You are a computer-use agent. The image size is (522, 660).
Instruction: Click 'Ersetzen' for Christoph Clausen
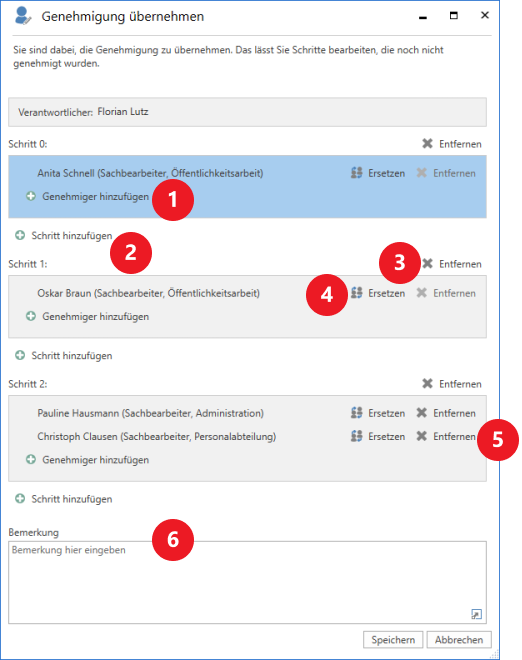pyautogui.click(x=386, y=437)
